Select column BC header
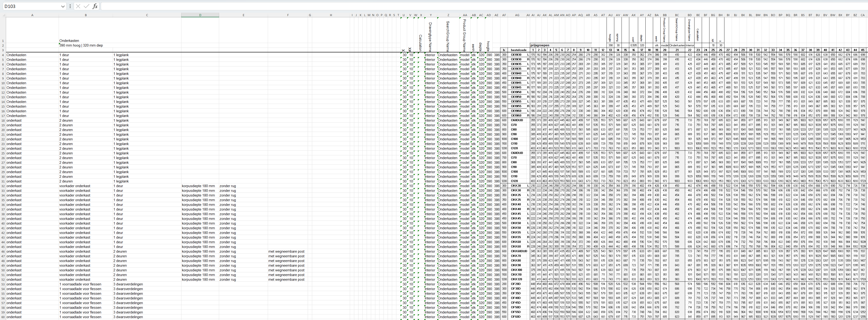Viewport: 868px width, 320px height. click(x=677, y=15)
